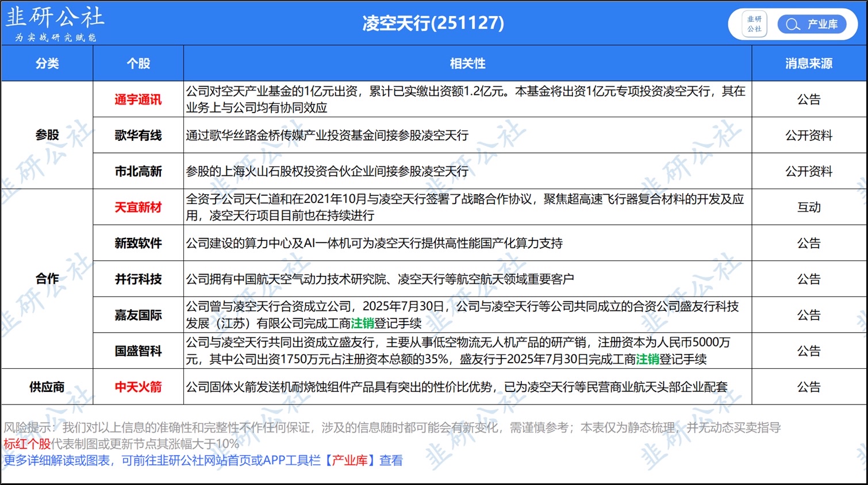
Task: Select the 分类 column header
Action: (47, 63)
